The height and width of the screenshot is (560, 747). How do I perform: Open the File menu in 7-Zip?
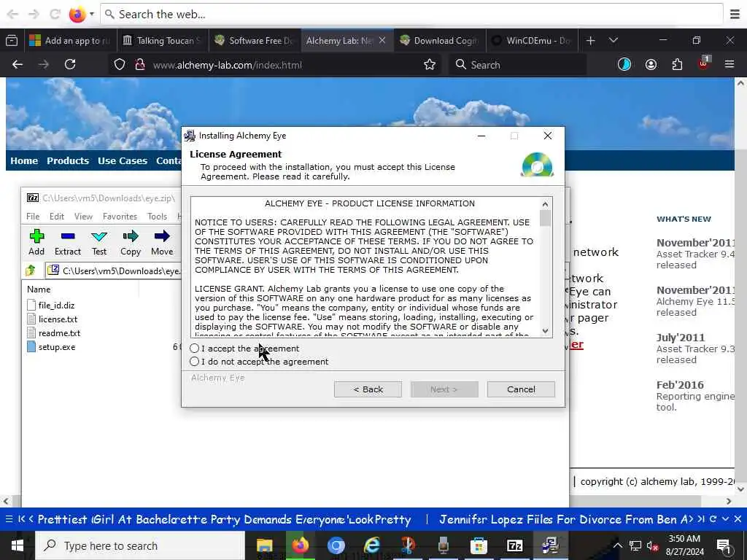[33, 216]
